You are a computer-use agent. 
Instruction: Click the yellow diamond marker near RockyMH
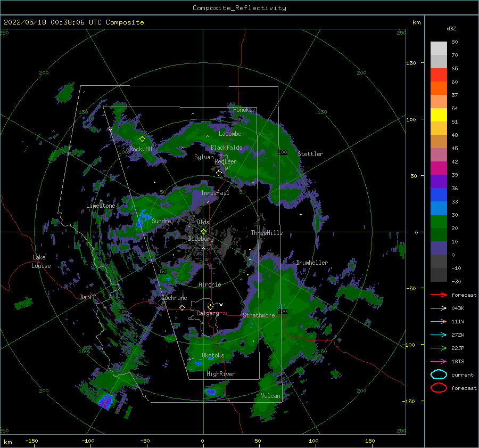coord(142,139)
